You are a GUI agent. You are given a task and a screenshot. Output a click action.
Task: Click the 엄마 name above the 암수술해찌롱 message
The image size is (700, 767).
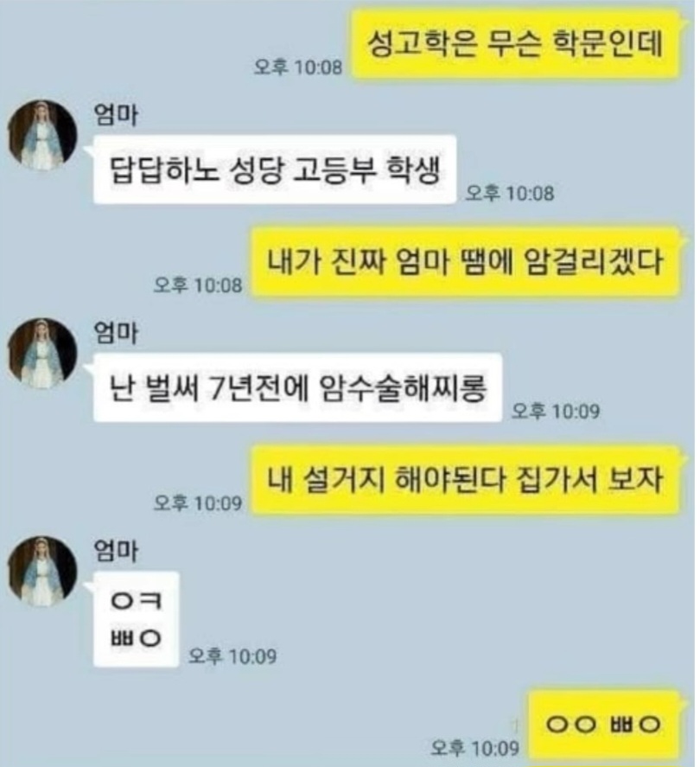(x=116, y=334)
